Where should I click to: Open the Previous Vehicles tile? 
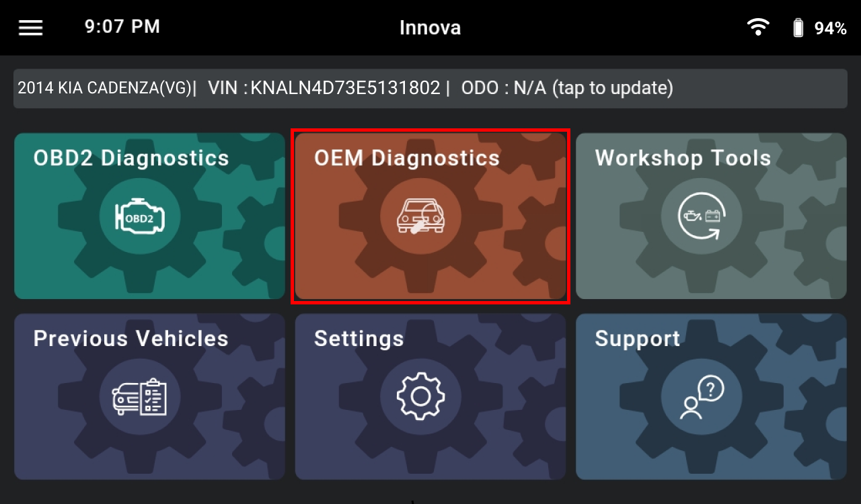(149, 397)
